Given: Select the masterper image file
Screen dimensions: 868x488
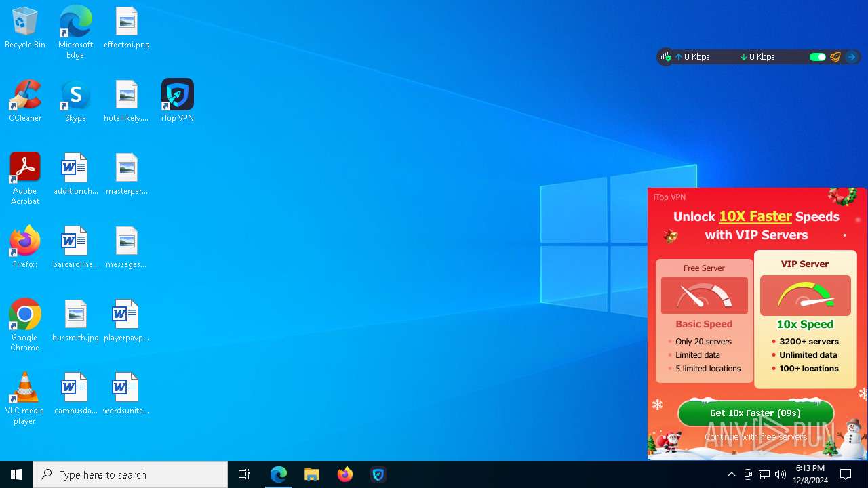Looking at the screenshot, I should coord(126,175).
